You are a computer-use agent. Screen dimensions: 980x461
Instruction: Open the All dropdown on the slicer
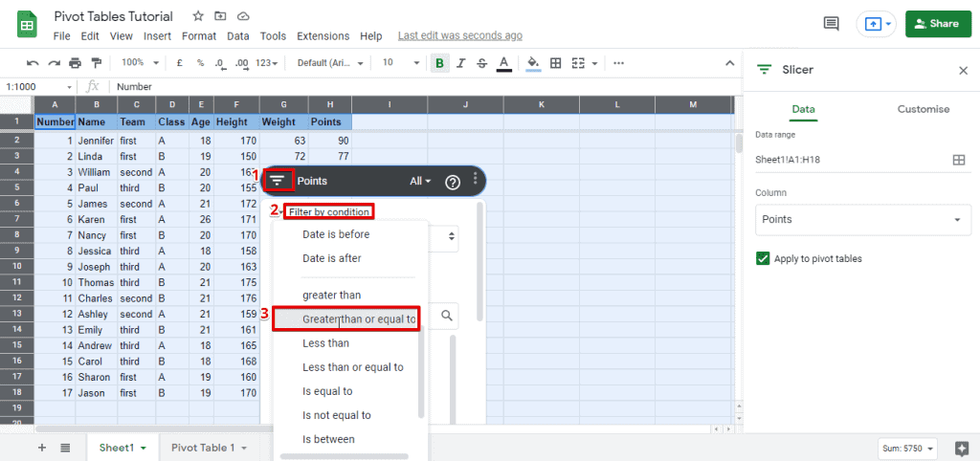(x=421, y=181)
